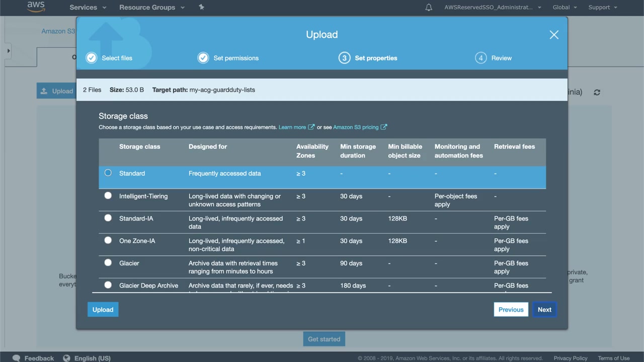Click the Next button
Image resolution: width=644 pixels, height=362 pixels.
pyautogui.click(x=544, y=310)
